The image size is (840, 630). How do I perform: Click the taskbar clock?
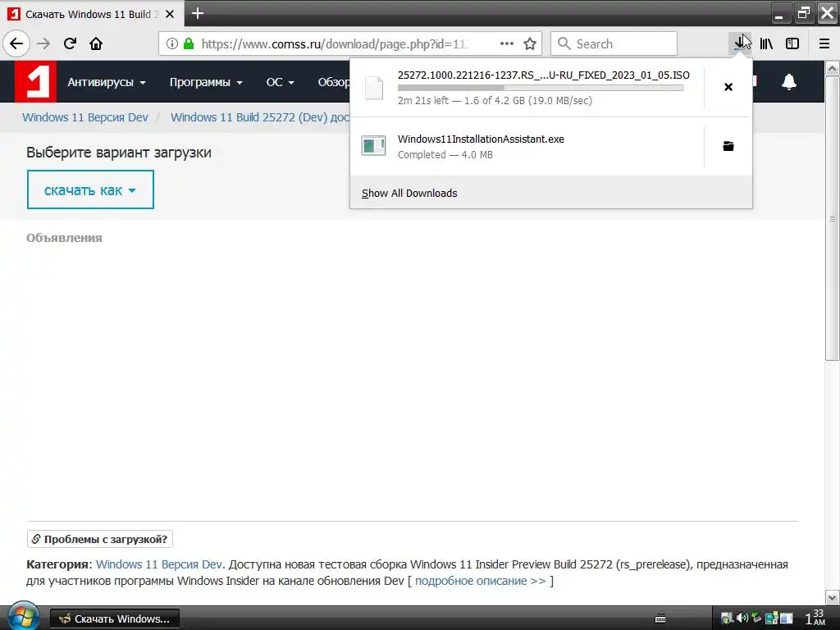click(x=815, y=618)
